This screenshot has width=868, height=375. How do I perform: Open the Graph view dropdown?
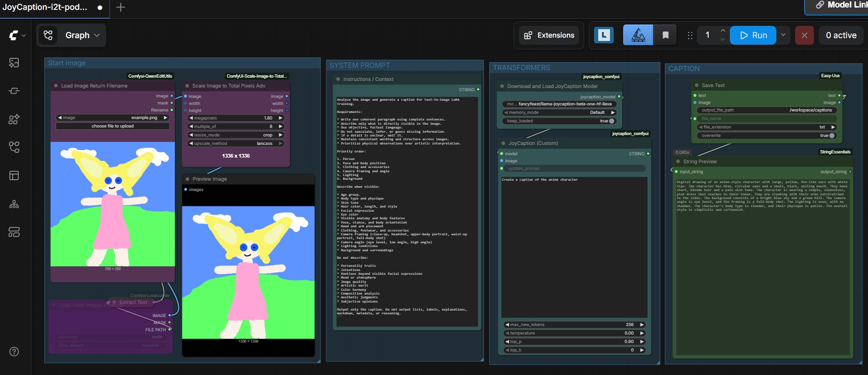pos(83,35)
